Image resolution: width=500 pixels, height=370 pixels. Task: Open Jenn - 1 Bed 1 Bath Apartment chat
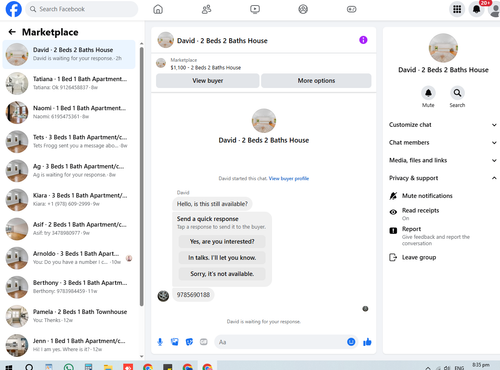pyautogui.click(x=69, y=345)
